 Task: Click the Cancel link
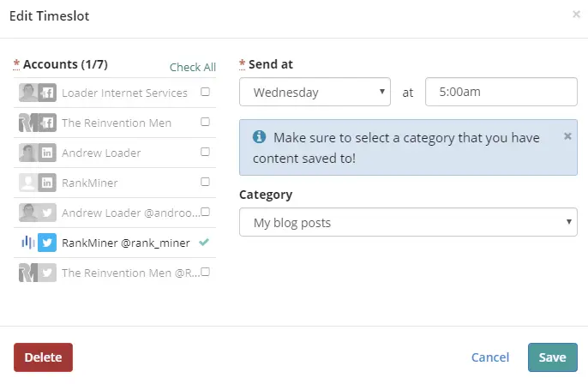pos(490,357)
